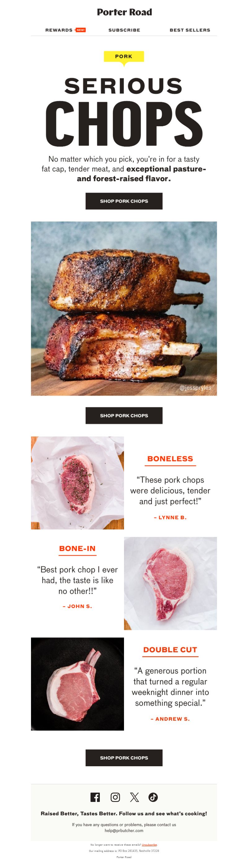The width and height of the screenshot is (248, 868).
Task: Click the bottom Shop Pork Chops button
Action: pyautogui.click(x=124, y=758)
